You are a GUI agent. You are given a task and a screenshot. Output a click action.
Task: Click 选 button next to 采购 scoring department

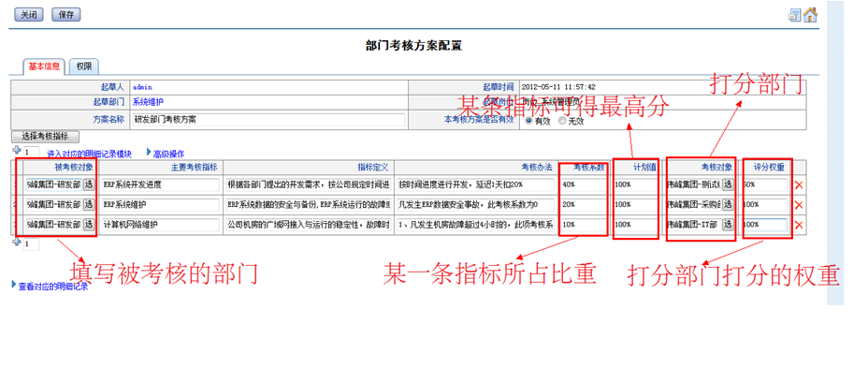click(728, 204)
